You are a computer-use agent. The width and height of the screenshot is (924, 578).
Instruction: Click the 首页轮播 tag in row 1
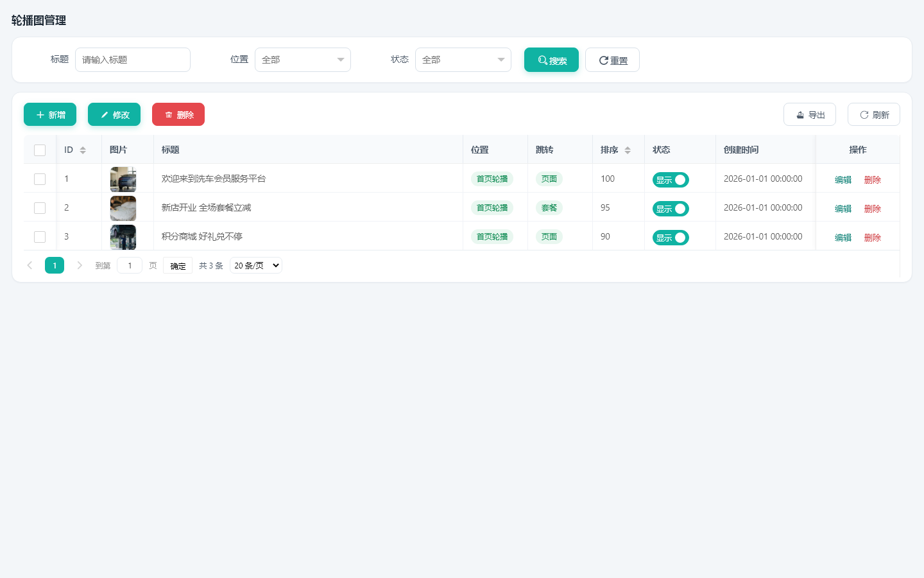click(x=492, y=179)
